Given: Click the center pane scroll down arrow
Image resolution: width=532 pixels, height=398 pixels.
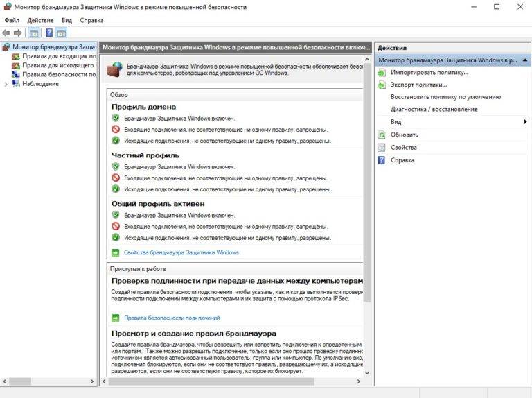Looking at the screenshot, I should 366,372.
